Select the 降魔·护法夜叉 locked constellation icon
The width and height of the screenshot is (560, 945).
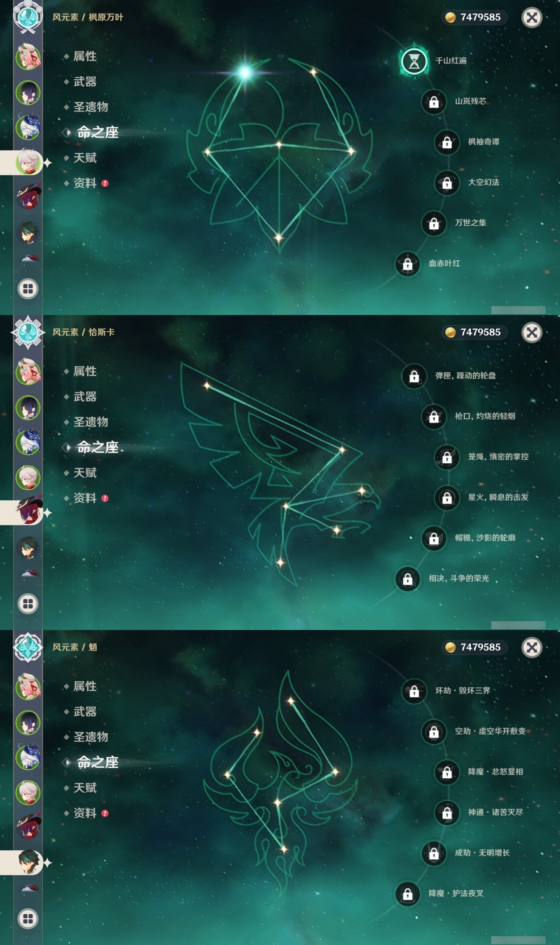point(407,894)
